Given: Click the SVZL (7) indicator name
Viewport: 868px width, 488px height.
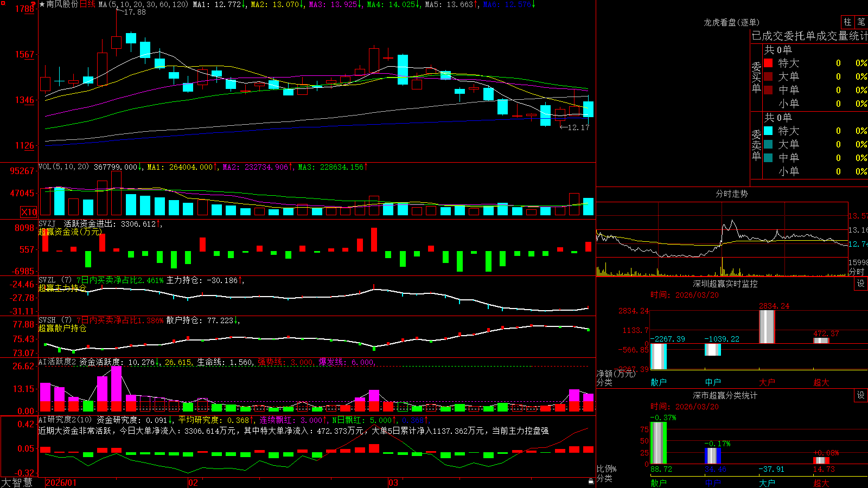Looking at the screenshot, I should tap(55, 280).
